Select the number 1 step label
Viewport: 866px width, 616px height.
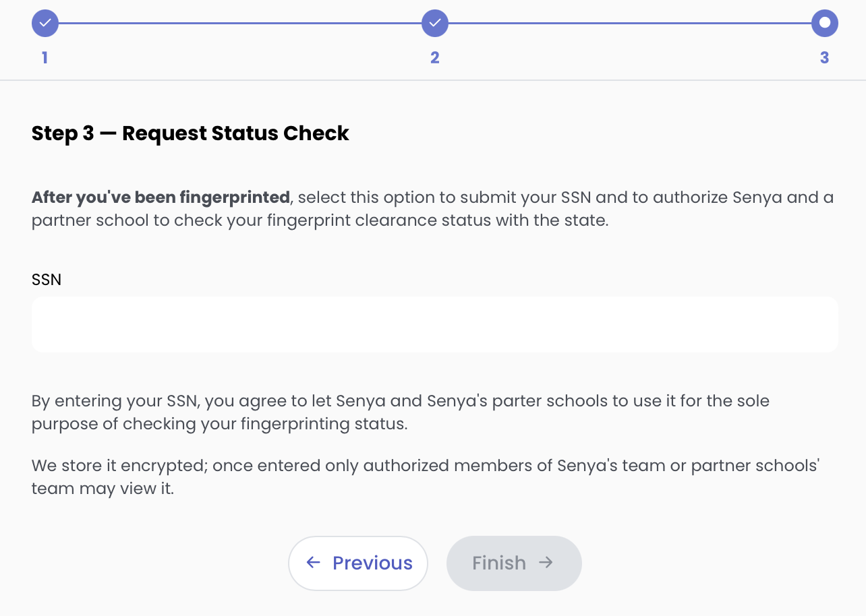[x=45, y=58]
